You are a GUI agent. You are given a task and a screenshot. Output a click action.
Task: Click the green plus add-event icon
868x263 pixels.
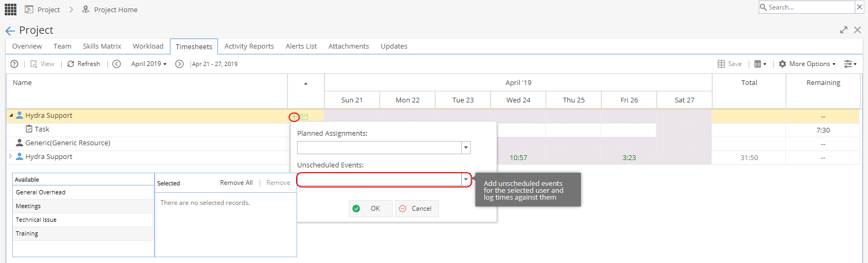(294, 117)
